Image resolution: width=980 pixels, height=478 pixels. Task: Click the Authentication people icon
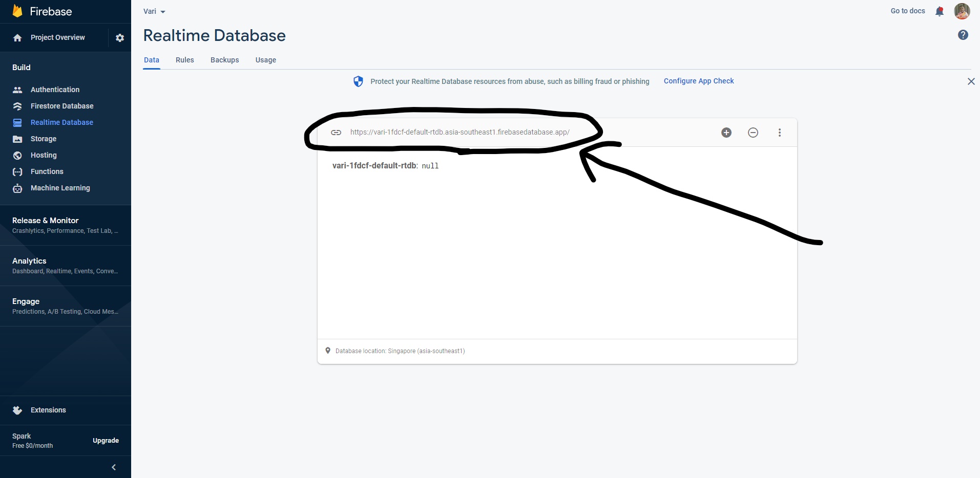click(17, 90)
